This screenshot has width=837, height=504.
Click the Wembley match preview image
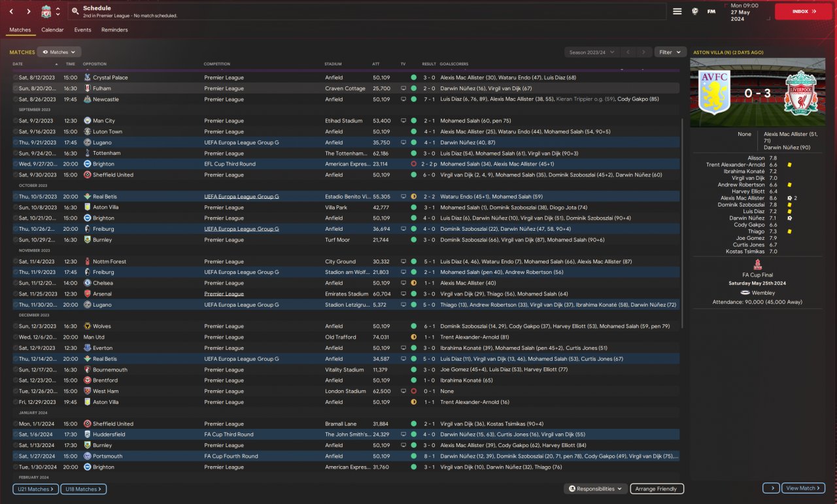758,92
